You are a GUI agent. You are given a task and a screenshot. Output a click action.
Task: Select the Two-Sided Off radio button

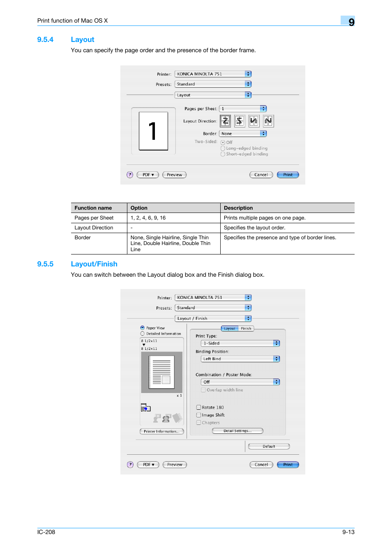click(x=223, y=143)
